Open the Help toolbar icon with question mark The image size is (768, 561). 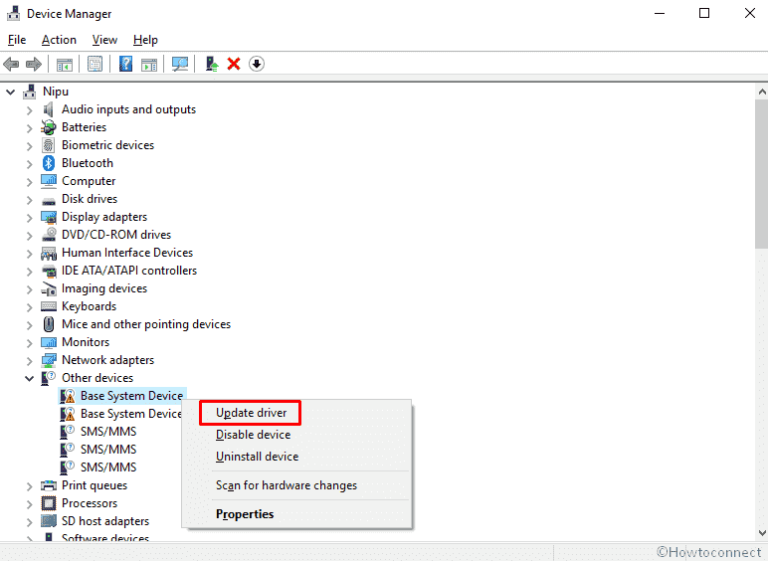pyautogui.click(x=125, y=64)
